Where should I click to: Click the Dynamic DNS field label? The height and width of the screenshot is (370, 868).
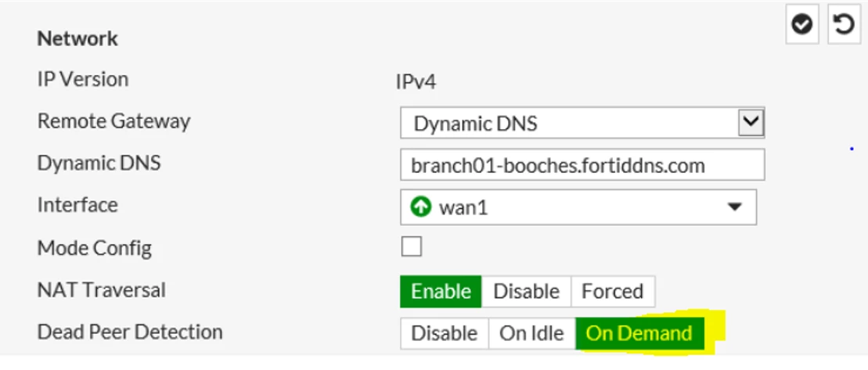(99, 163)
